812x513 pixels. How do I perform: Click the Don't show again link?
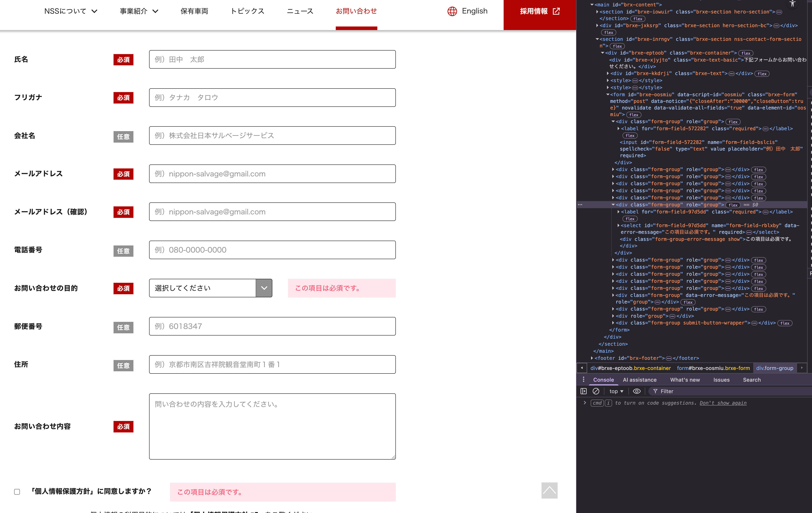pyautogui.click(x=723, y=403)
